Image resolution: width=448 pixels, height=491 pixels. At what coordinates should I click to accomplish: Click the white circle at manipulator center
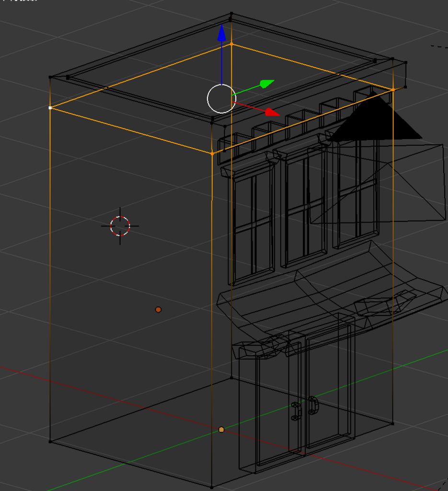(x=221, y=99)
